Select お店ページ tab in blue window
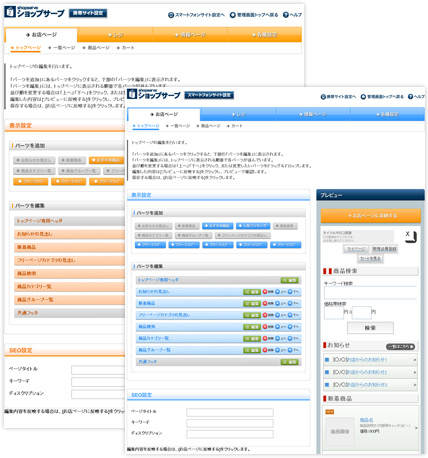The height and width of the screenshot is (458, 428). 164,114
